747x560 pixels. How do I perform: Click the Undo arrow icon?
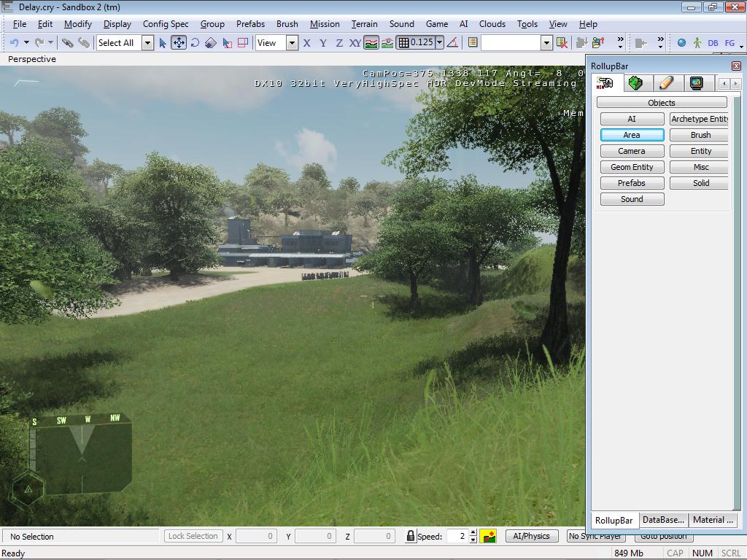[x=14, y=43]
